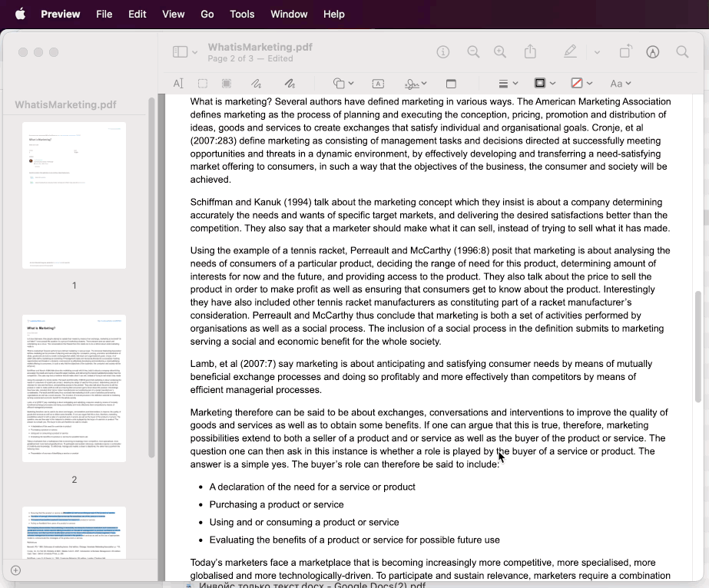Select page 1 thumbnail in sidebar

point(74,195)
